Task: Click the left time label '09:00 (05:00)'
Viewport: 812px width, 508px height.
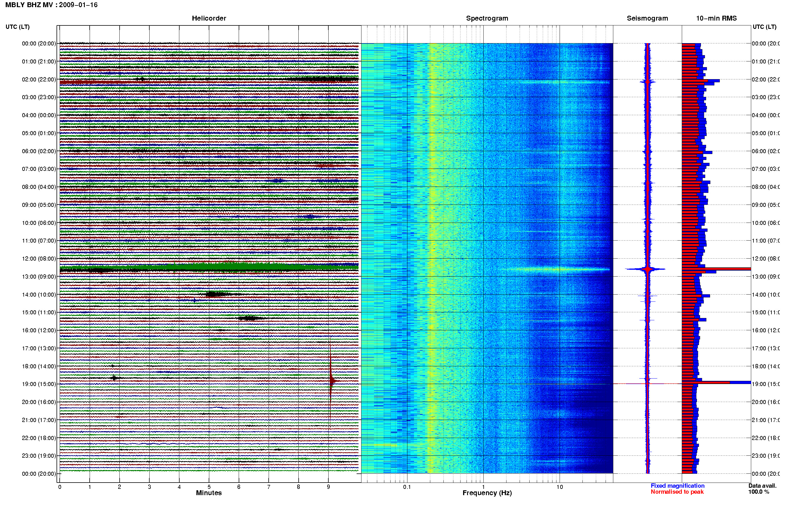Action: tap(39, 205)
